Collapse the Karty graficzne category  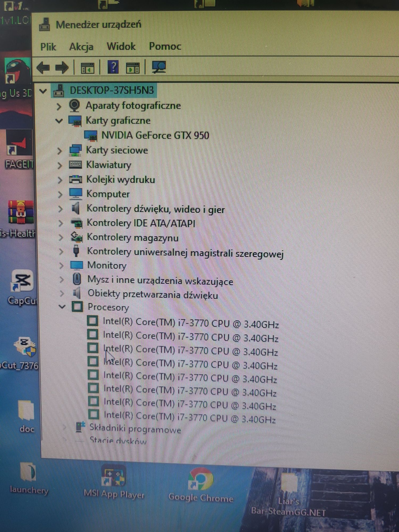tap(59, 121)
